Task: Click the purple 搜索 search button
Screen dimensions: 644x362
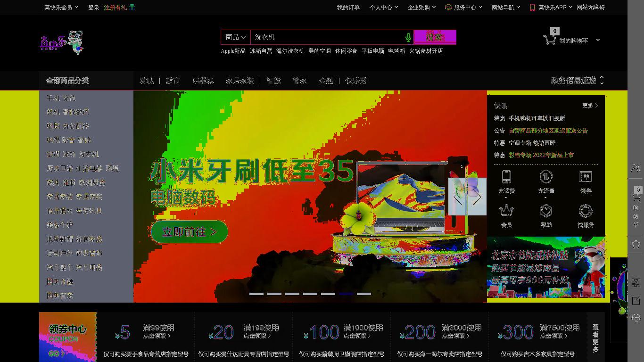Action: click(x=435, y=37)
